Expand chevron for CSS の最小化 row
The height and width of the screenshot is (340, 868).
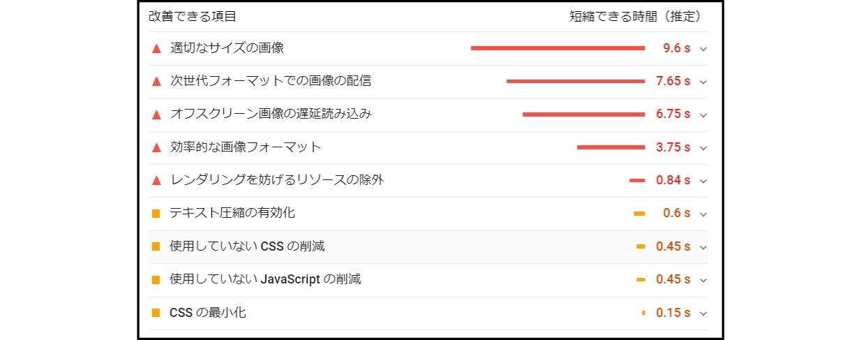coord(703,313)
